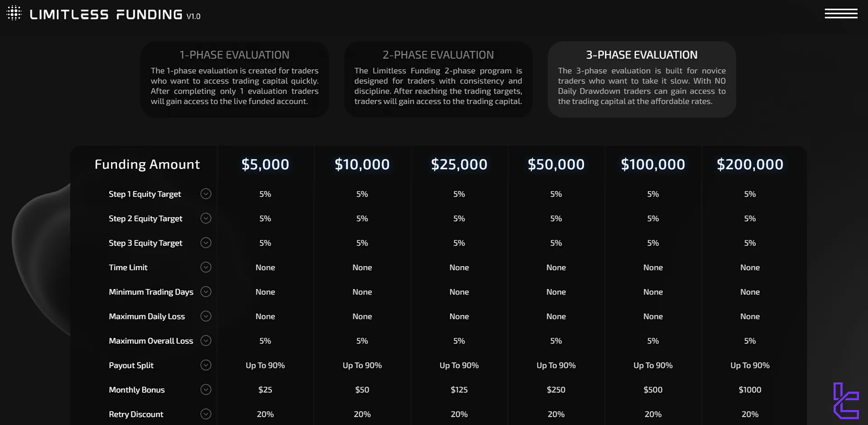This screenshot has width=868, height=425.
Task: Expand the Step 3 Equity Target details
Action: (x=206, y=243)
